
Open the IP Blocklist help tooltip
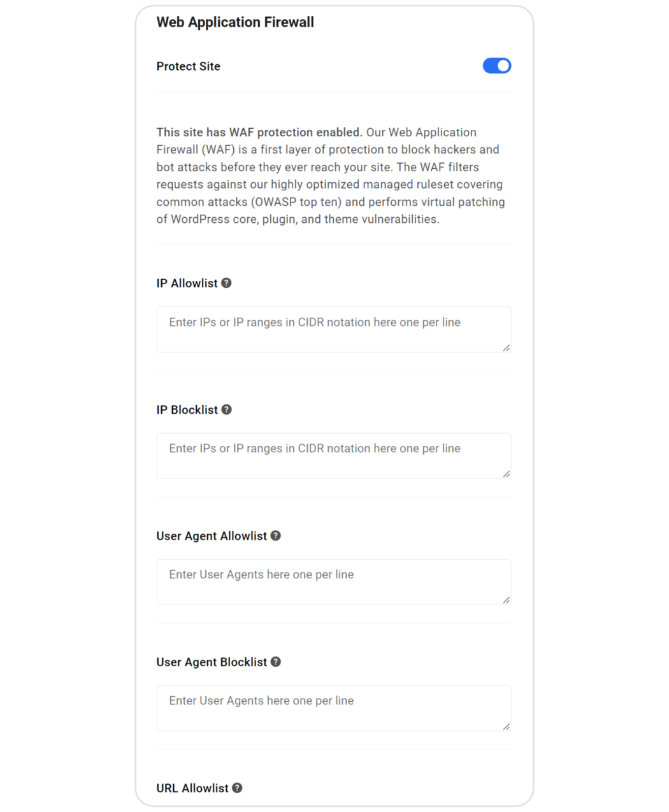227,410
